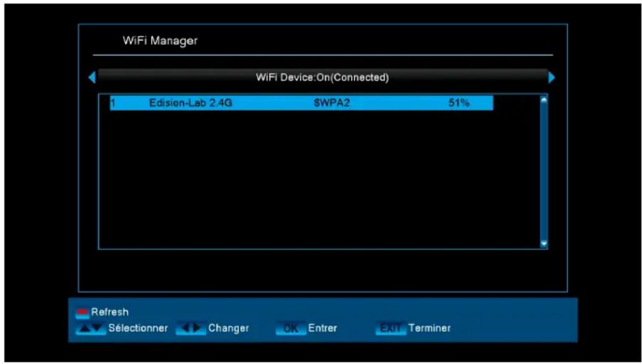Screen dimensions: 642x364
Task: Click the Sélectionner label
Action: 138,328
